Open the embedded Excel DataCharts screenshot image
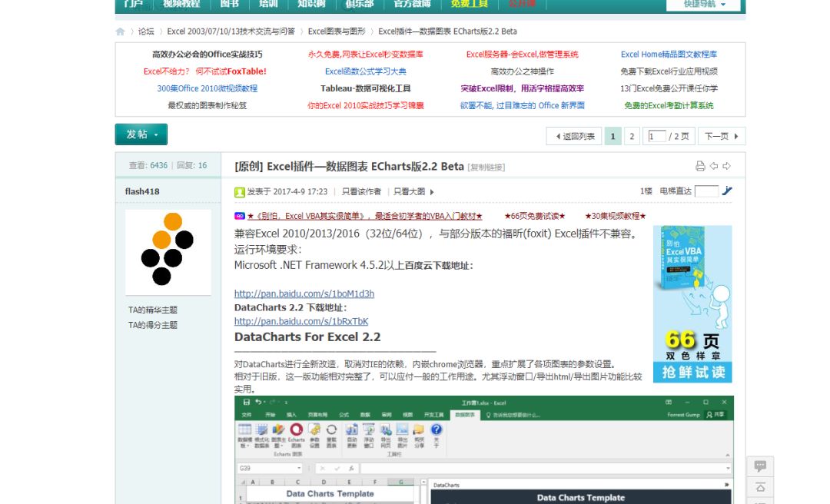 click(484, 450)
